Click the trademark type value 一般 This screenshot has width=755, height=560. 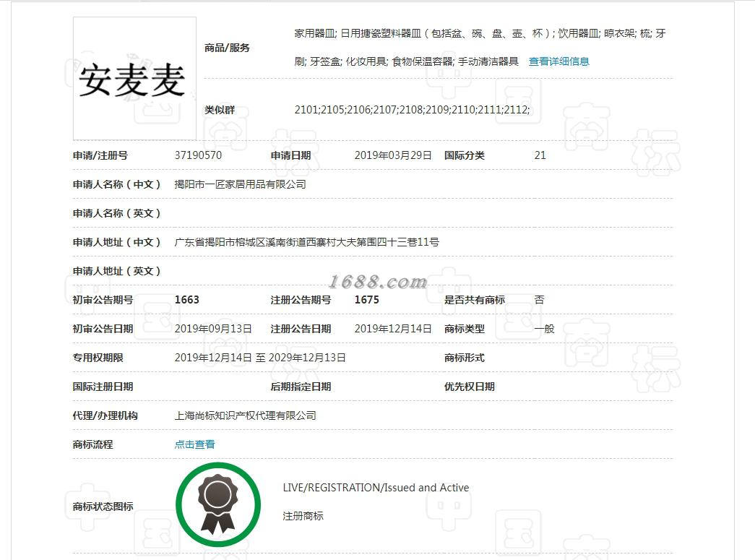pos(544,329)
